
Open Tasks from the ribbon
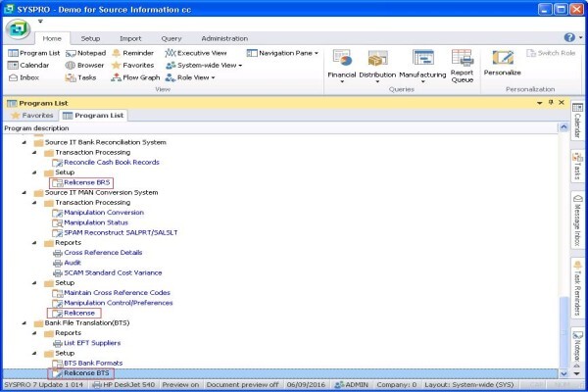pyautogui.click(x=80, y=77)
